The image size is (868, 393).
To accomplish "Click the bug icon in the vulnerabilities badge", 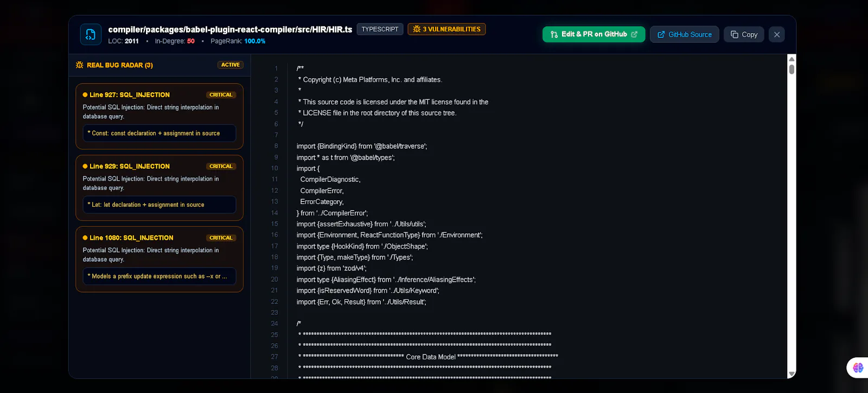I will 417,29.
